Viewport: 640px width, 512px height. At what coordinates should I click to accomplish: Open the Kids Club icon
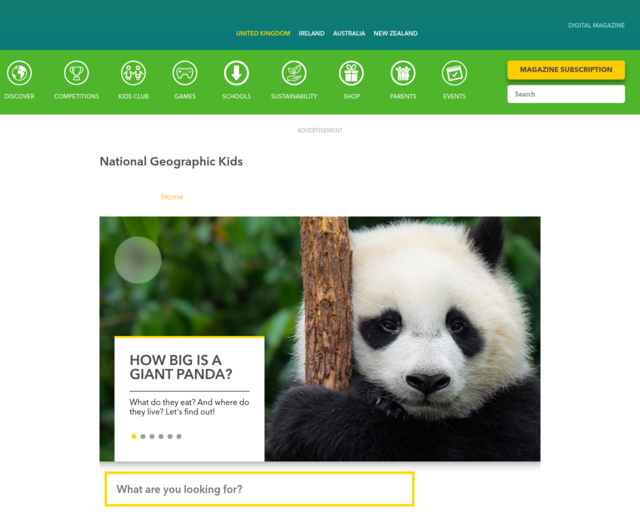[133, 73]
